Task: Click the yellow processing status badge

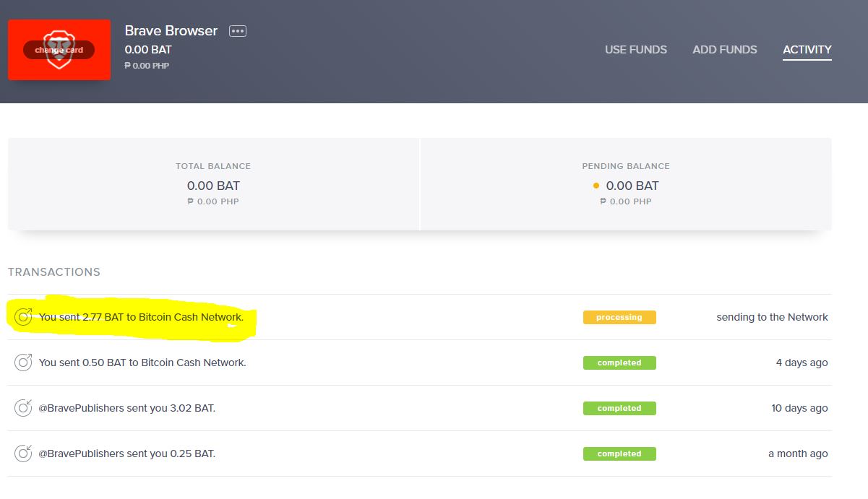Action: click(x=619, y=317)
